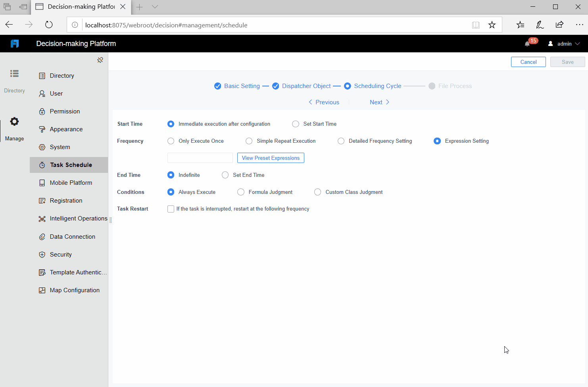The image size is (588, 387).
Task: Click the Permission lock icon
Action: point(42,111)
